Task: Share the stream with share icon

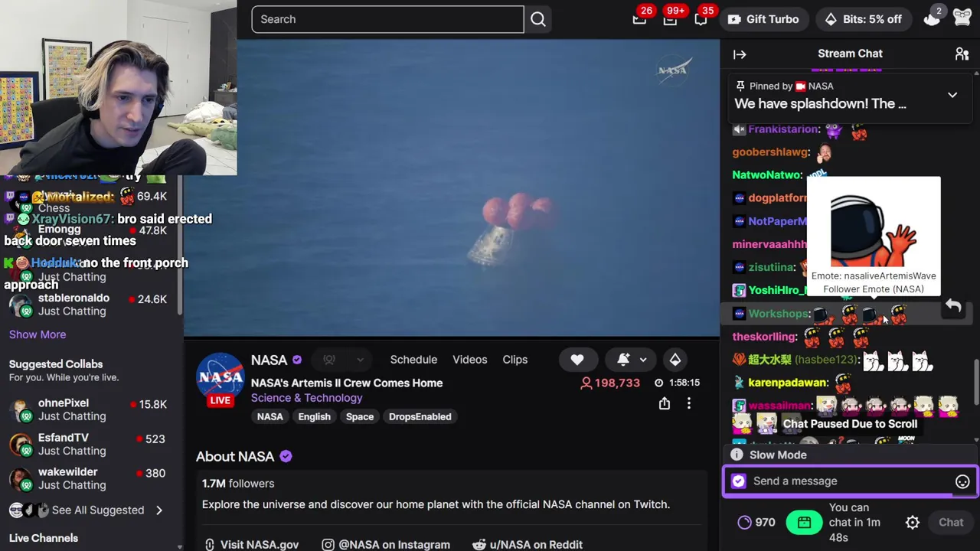Action: [x=665, y=403]
